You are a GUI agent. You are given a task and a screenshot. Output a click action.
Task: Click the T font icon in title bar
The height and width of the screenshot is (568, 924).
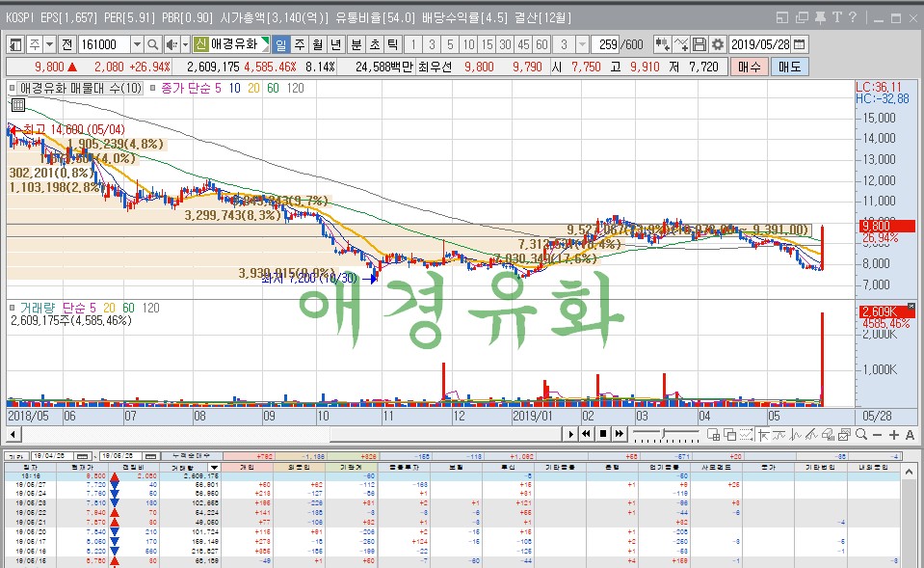point(836,17)
